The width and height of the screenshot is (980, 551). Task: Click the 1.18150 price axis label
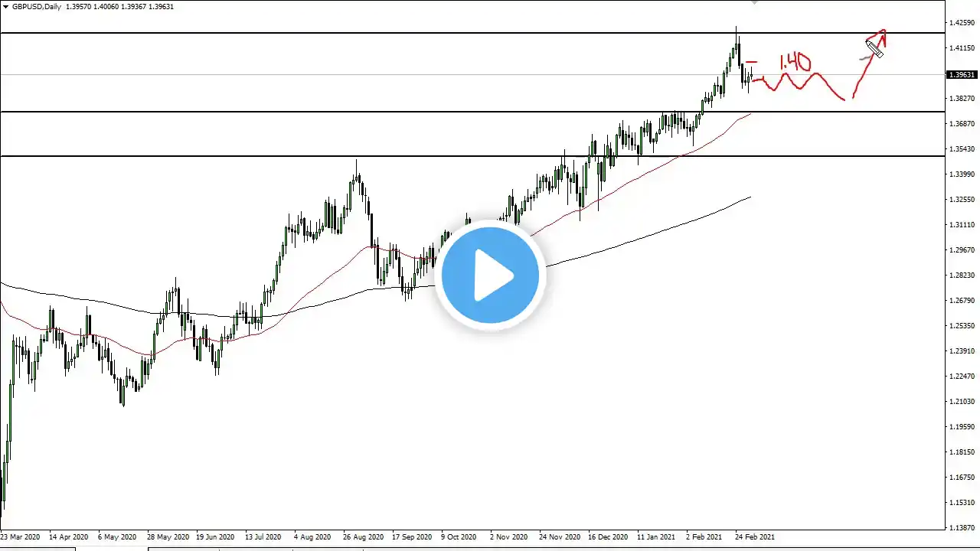(962, 452)
